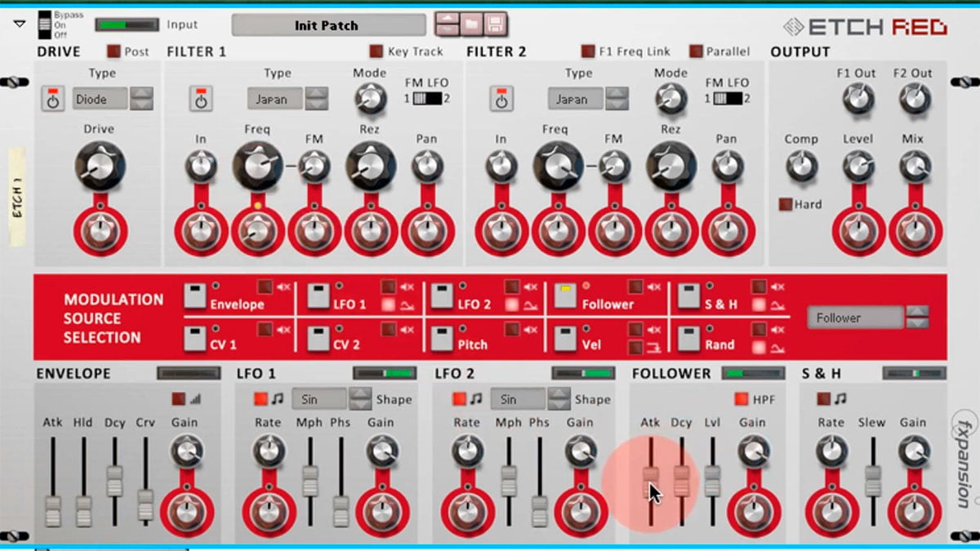This screenshot has height=551, width=980.
Task: Select the CV 2 modulation source button
Action: pyautogui.click(x=318, y=339)
